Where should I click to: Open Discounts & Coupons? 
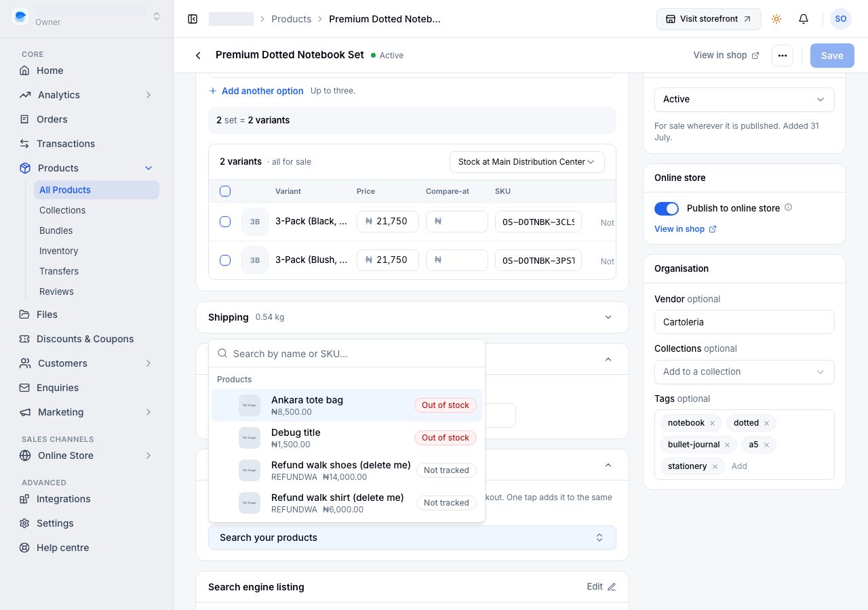pos(87,339)
